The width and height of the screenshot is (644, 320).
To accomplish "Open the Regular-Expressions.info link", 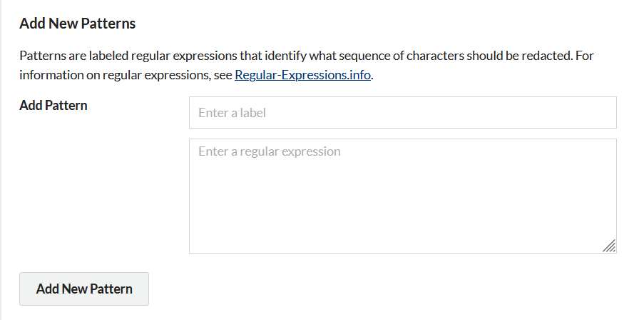I will click(302, 75).
